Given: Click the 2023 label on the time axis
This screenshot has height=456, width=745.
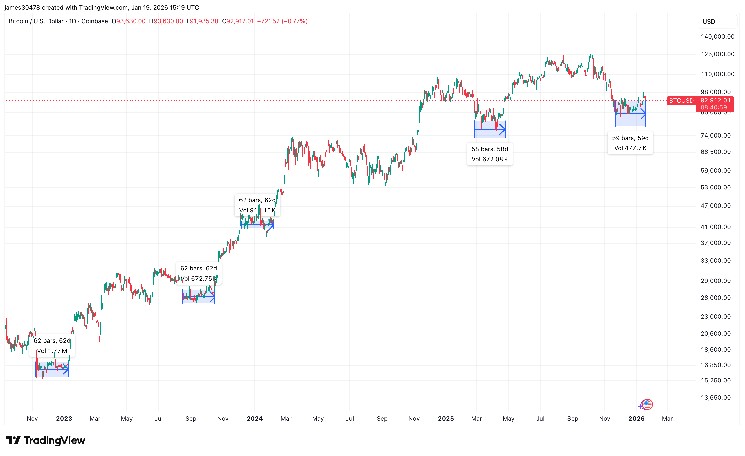Looking at the screenshot, I should tap(63, 417).
